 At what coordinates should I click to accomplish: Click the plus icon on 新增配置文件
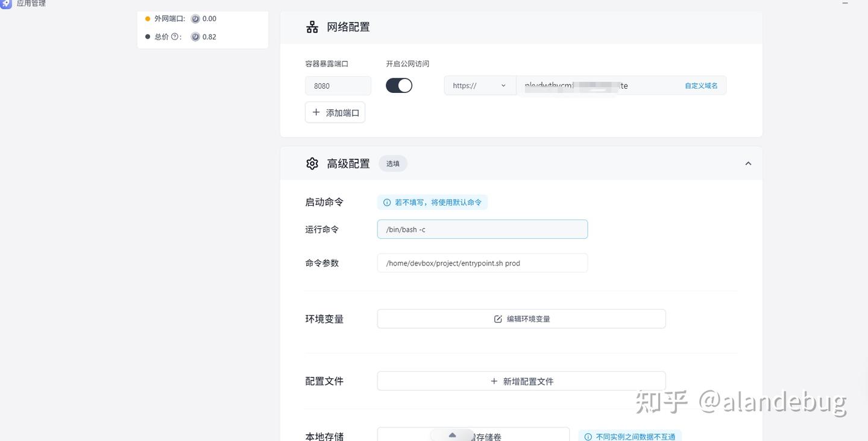494,381
